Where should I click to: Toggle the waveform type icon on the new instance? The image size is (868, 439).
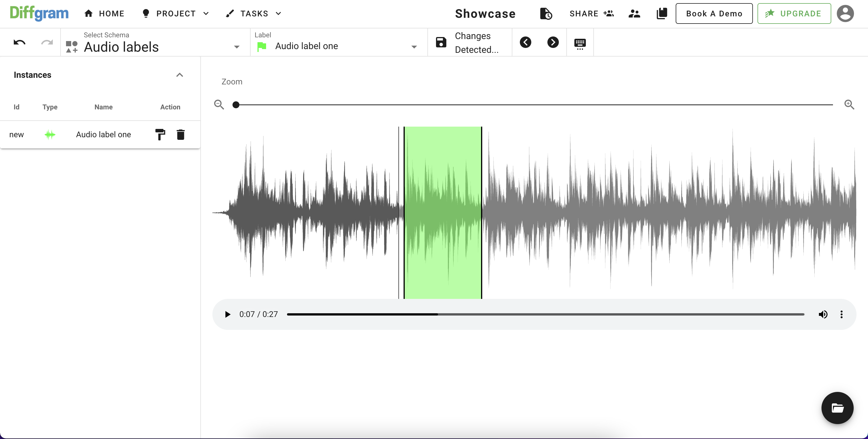point(50,134)
